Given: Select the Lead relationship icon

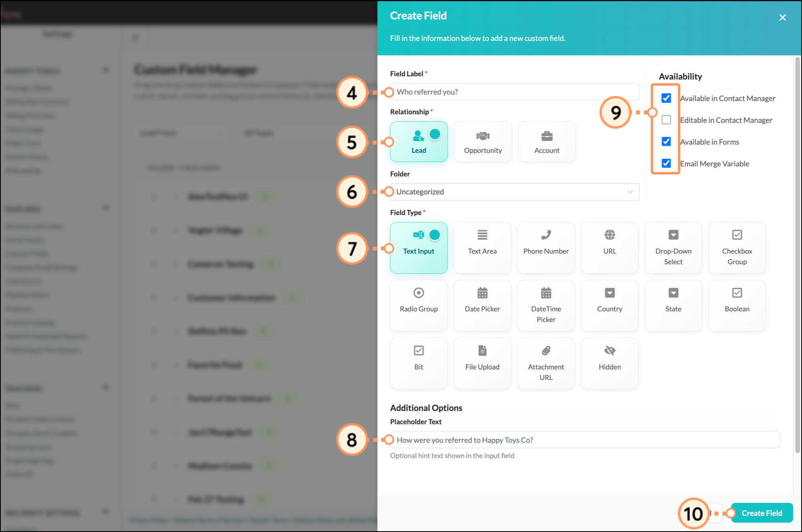Looking at the screenshot, I should click(x=418, y=136).
